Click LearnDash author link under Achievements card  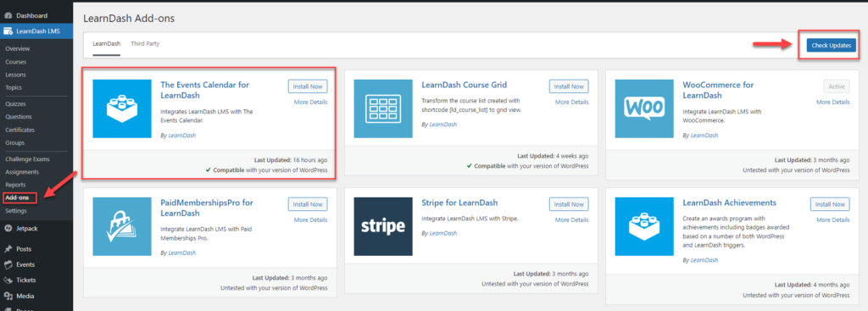pyautogui.click(x=704, y=260)
